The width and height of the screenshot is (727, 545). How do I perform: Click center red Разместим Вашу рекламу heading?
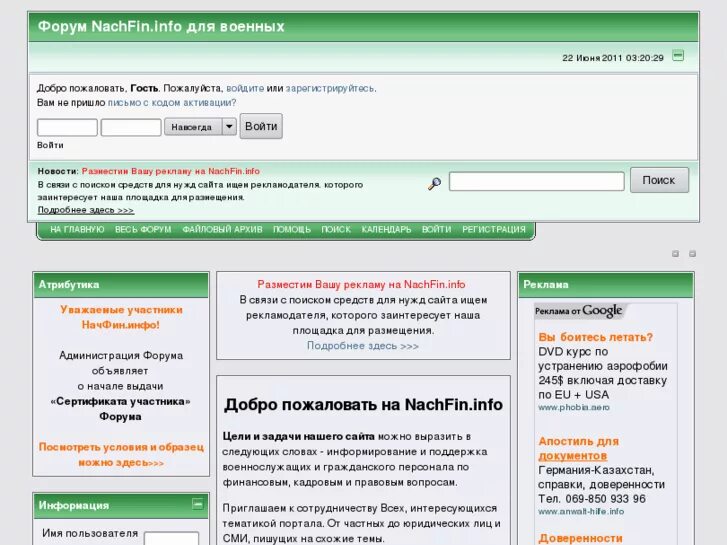pyautogui.click(x=361, y=284)
